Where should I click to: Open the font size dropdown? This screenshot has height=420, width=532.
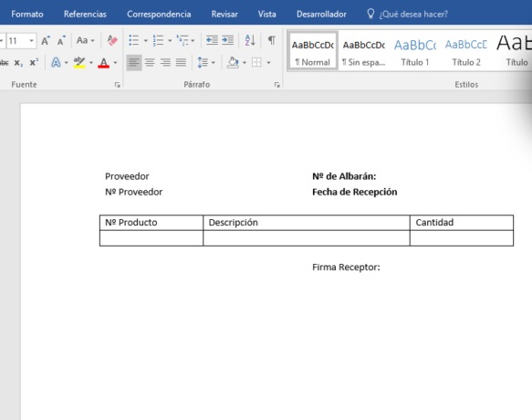pos(32,41)
